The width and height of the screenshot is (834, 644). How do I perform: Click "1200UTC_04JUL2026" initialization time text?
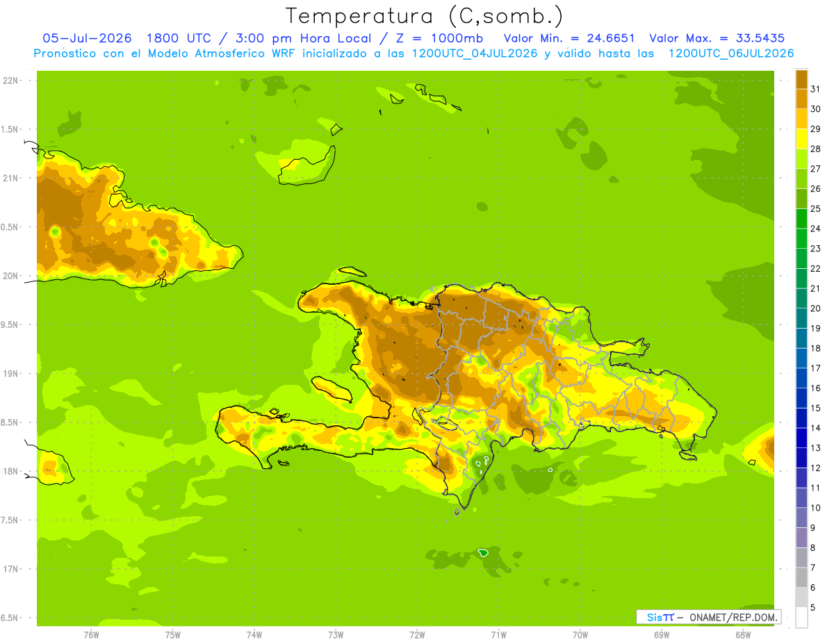475,53
